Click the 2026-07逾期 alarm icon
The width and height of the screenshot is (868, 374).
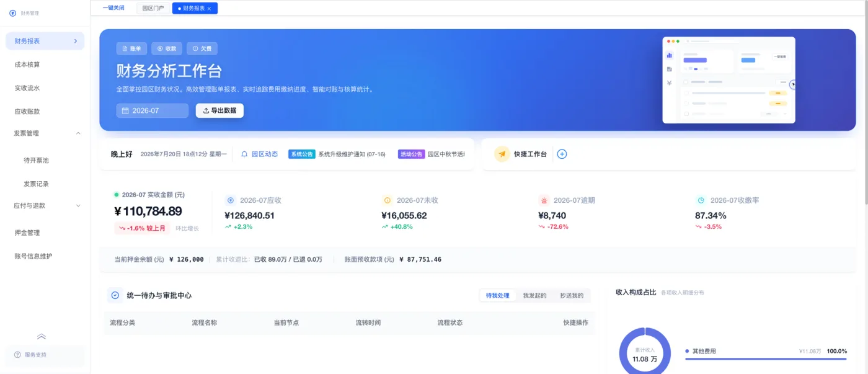click(x=544, y=200)
